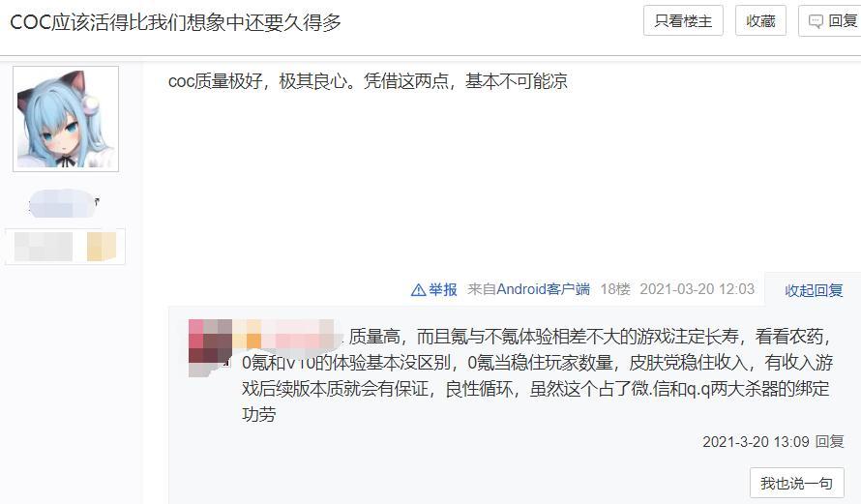This screenshot has width=861, height=504.
Task: Click the 18楼 floor label
Action: click(615, 289)
